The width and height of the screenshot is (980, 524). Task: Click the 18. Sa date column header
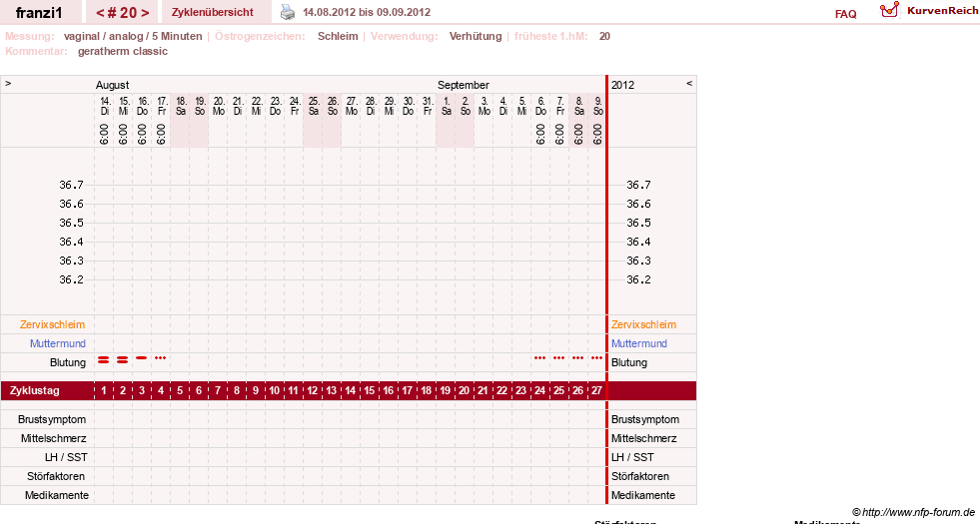click(x=181, y=106)
